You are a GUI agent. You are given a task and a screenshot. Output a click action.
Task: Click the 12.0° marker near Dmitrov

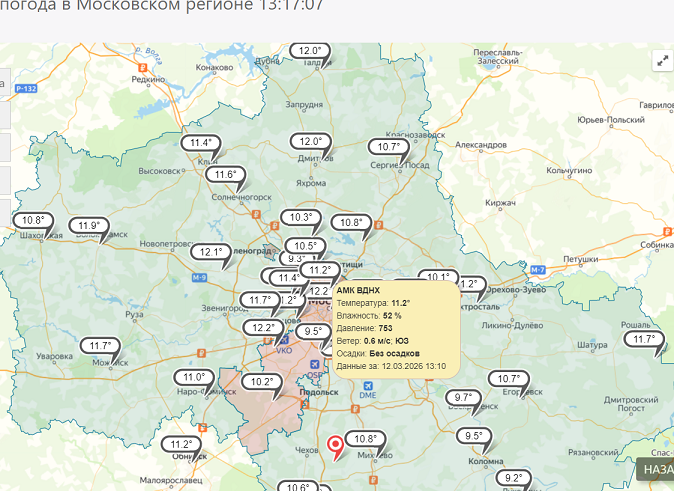311,142
